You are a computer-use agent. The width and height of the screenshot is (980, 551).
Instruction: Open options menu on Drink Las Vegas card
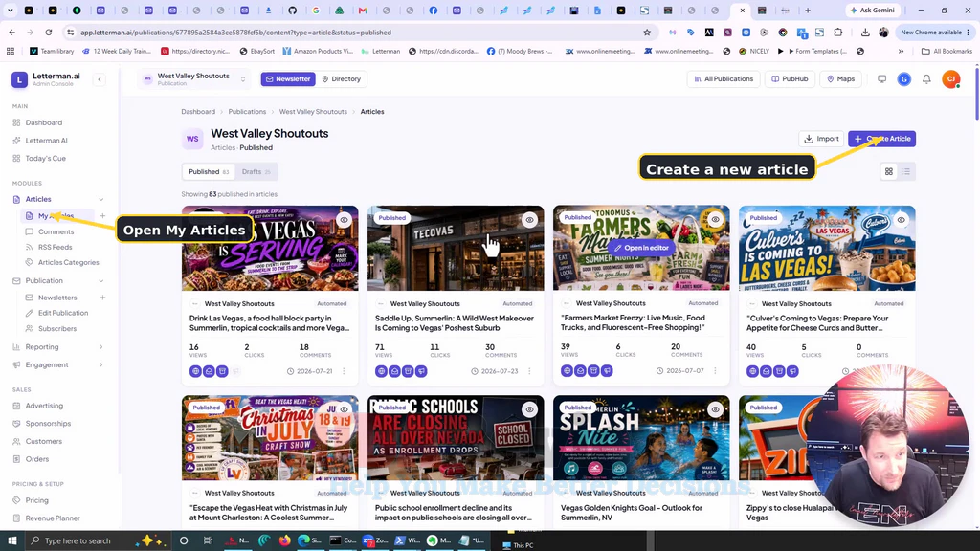point(344,371)
